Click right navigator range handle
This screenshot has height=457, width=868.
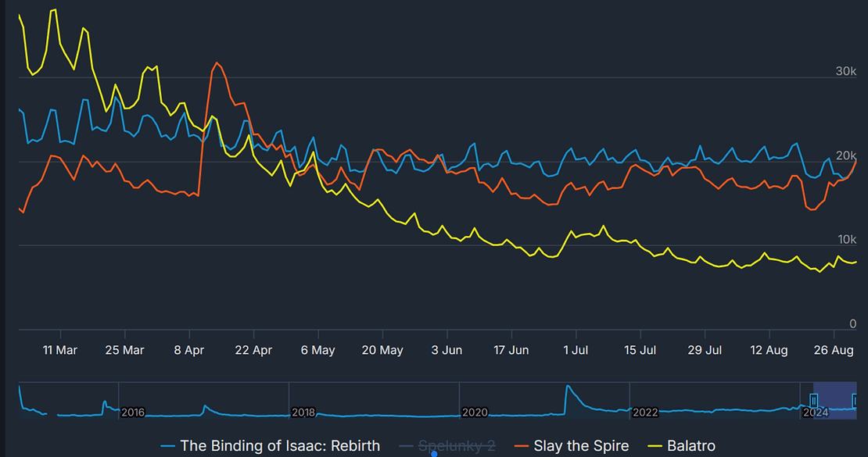click(855, 400)
